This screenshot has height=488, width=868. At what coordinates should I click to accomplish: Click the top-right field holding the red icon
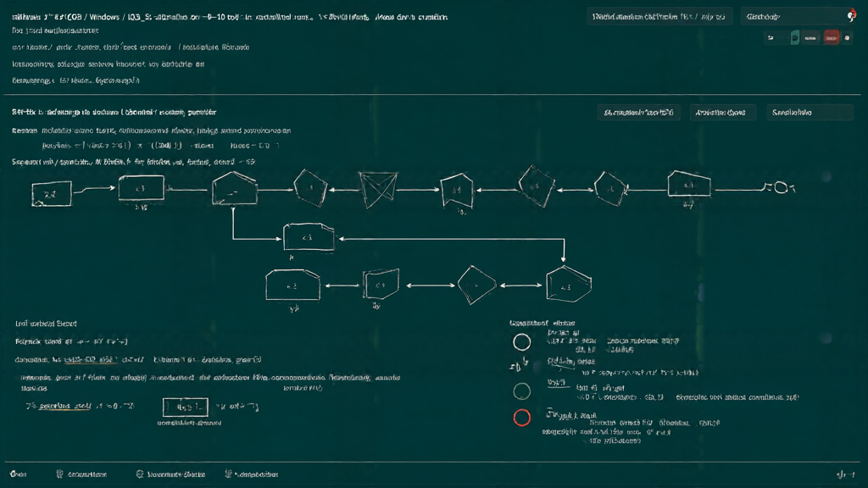pyautogui.click(x=799, y=17)
